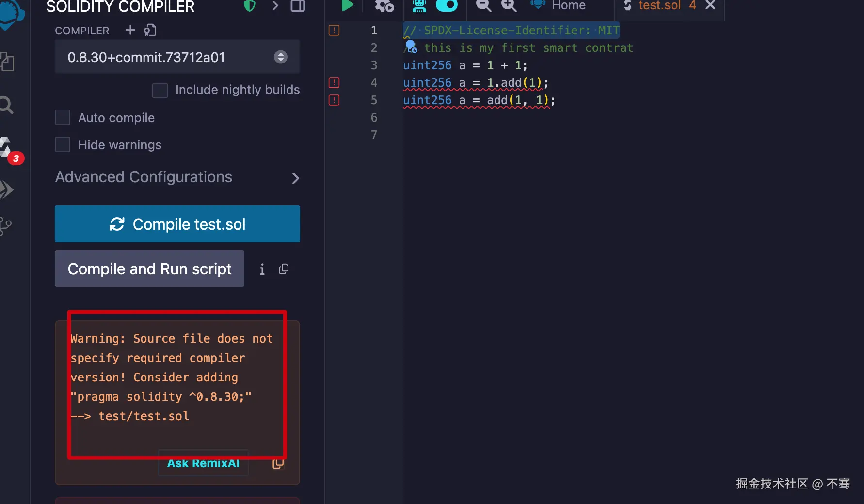Click the AI suggestion icon on line 2
The image size is (864, 504).
tap(411, 47)
